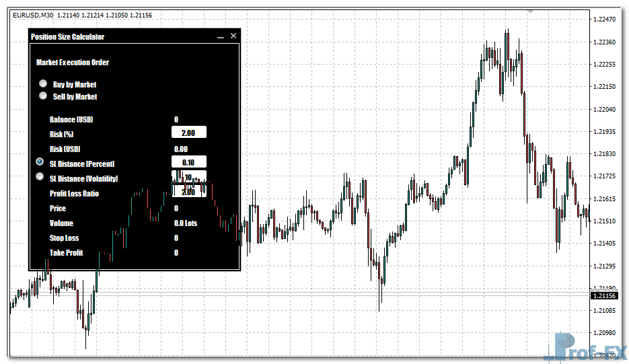
Task: Click the Volume value 0.0 Lots
Action: coord(186,223)
